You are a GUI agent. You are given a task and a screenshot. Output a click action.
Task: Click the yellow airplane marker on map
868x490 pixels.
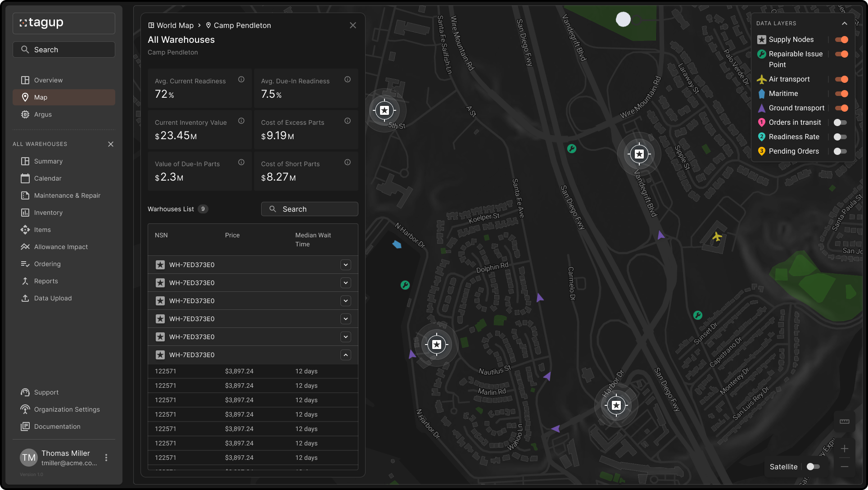tap(717, 236)
